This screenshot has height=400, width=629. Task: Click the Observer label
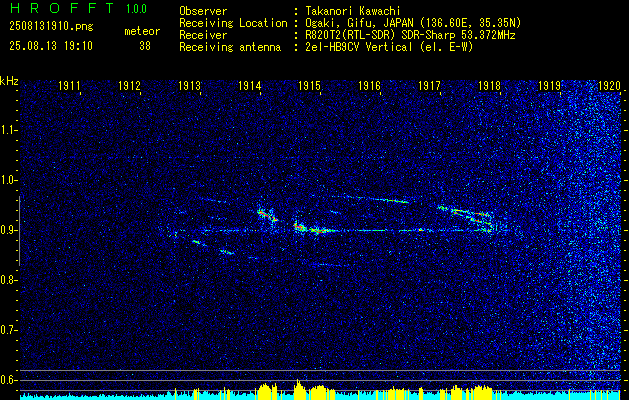pyautogui.click(x=203, y=11)
